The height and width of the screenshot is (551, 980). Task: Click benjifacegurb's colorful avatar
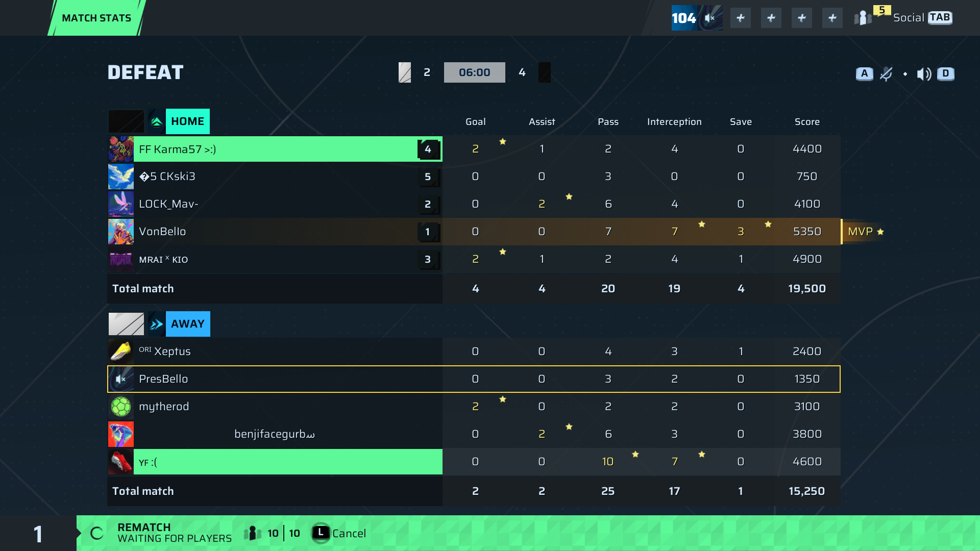pos(121,434)
